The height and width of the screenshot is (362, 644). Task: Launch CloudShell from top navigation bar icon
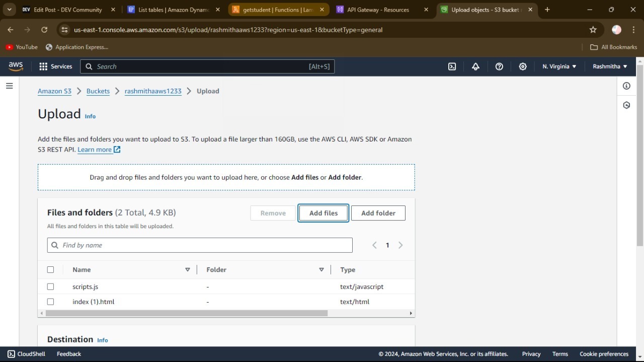coord(452,66)
